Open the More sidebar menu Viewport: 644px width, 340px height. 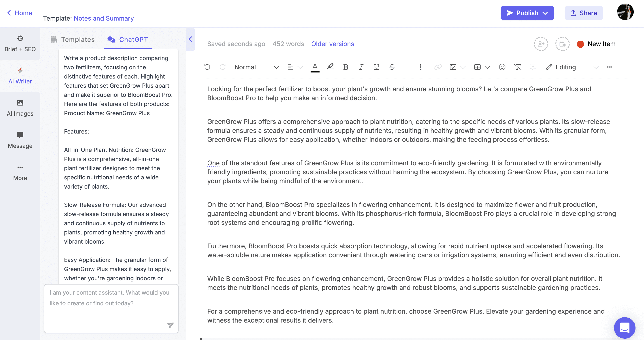coord(20,173)
